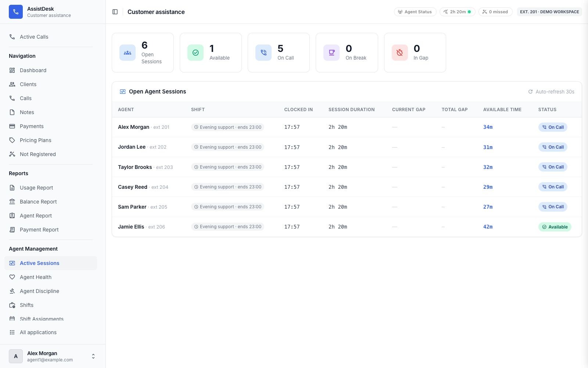Click the AssistDesk phone logo
Image resolution: width=588 pixels, height=368 pixels.
(16, 12)
